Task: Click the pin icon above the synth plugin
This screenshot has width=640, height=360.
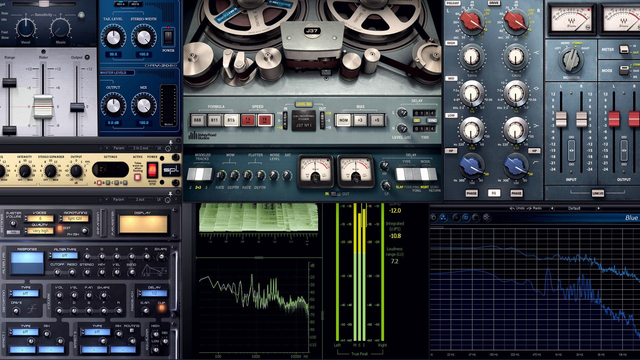Action: pyautogui.click(x=171, y=193)
